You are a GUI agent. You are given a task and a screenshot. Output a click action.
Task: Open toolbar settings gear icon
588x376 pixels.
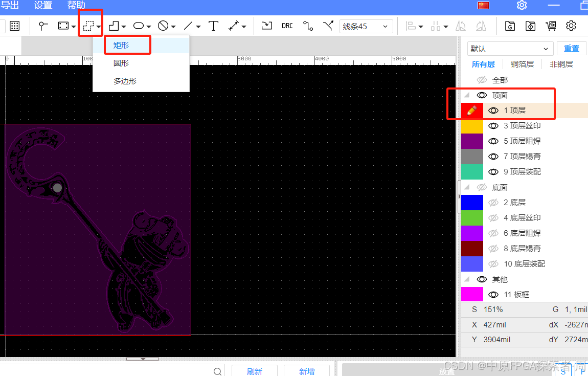point(571,26)
